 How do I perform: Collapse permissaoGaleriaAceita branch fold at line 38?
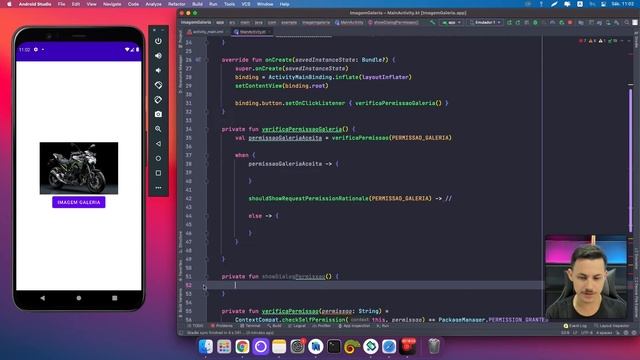click(x=207, y=164)
